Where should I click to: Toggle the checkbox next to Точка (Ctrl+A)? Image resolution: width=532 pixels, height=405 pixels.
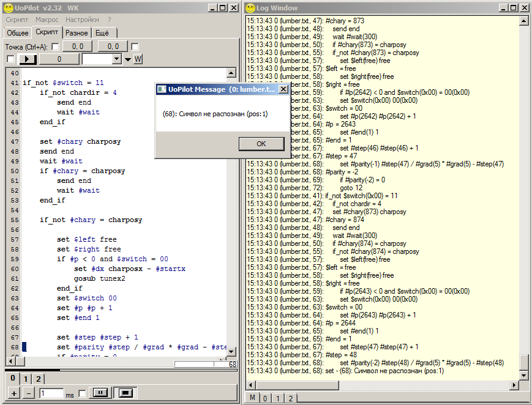55,46
